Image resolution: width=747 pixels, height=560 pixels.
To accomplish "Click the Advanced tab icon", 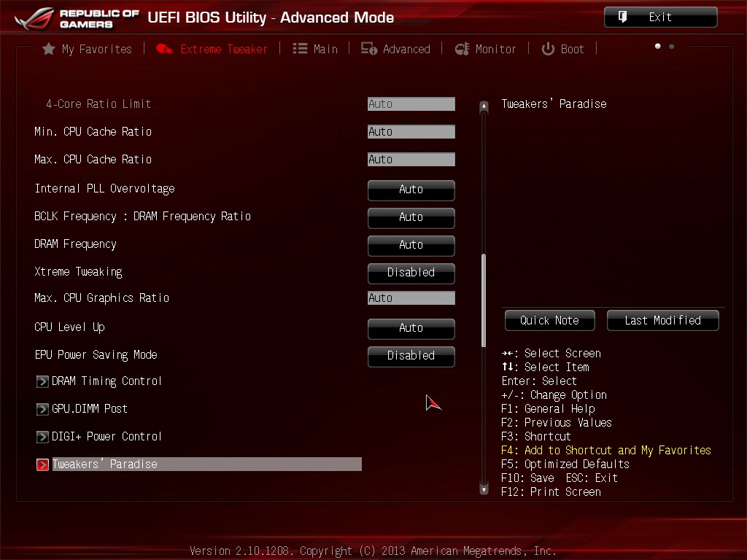I will point(368,49).
